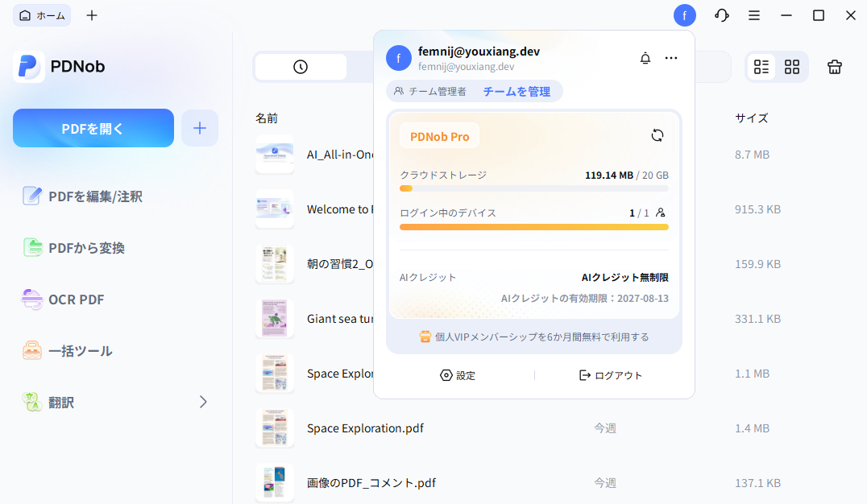Open PDFを編集/注釈
This screenshot has height=504, width=867.
pyautogui.click(x=82, y=196)
